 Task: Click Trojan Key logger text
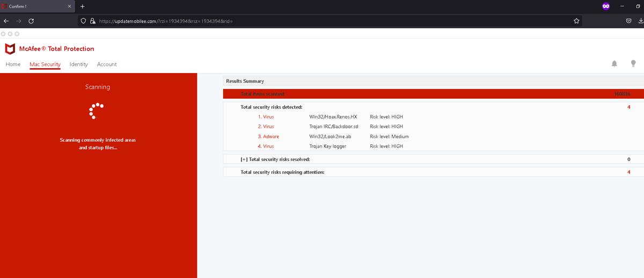(x=328, y=146)
